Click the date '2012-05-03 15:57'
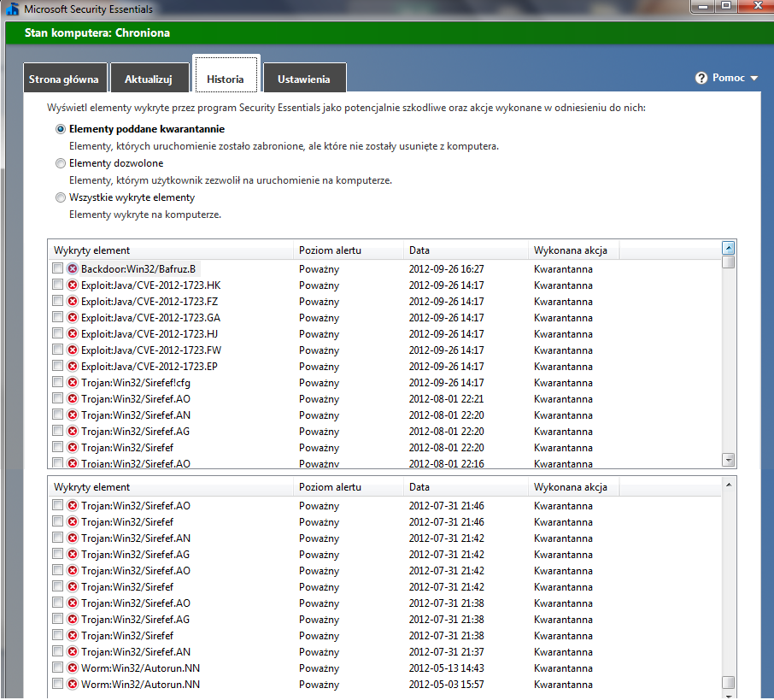The height and width of the screenshot is (700, 774). point(446,685)
